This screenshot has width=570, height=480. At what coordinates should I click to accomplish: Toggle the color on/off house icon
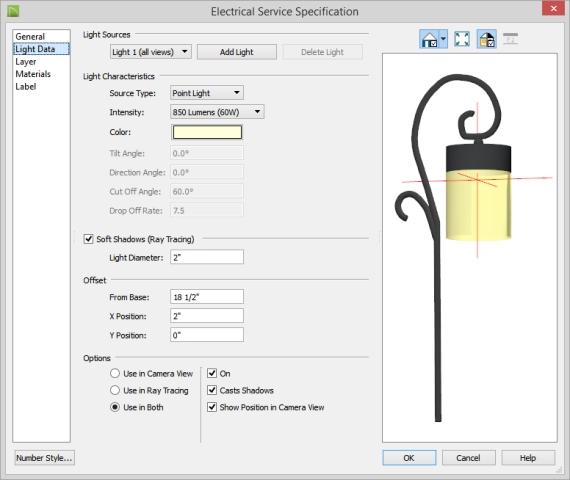click(487, 39)
